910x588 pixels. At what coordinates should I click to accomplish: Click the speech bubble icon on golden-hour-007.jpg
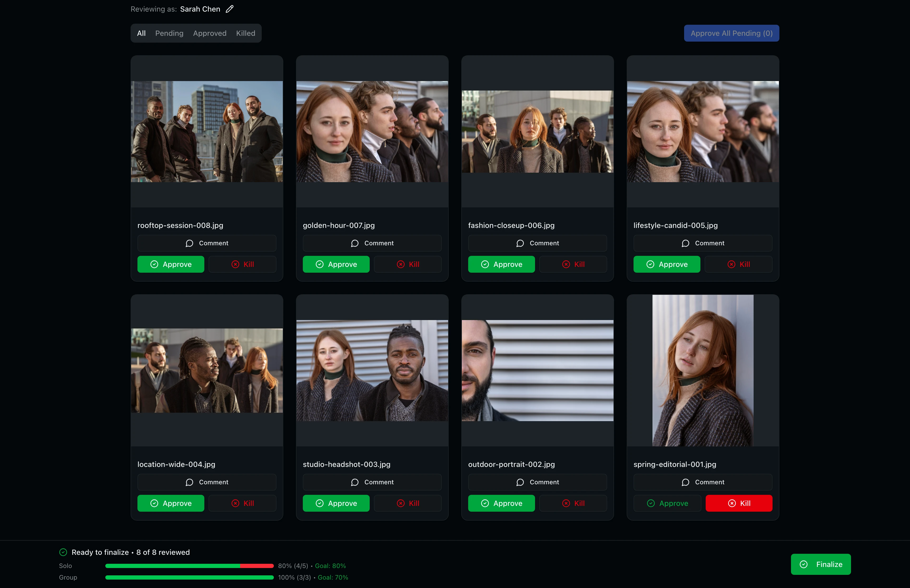(355, 243)
